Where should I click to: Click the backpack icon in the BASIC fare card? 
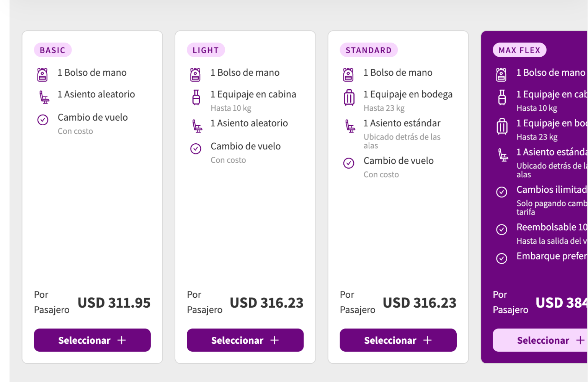pyautogui.click(x=42, y=75)
